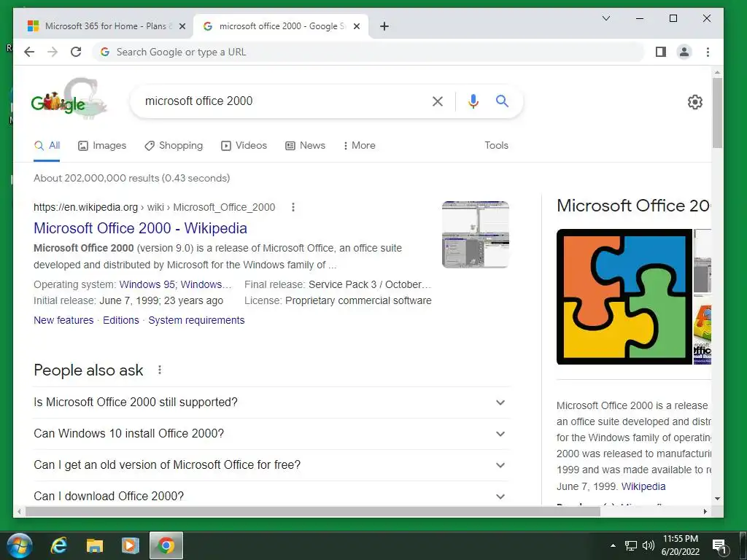Click Chrome icon in taskbar
Viewport: 747px width, 560px height.
166,545
